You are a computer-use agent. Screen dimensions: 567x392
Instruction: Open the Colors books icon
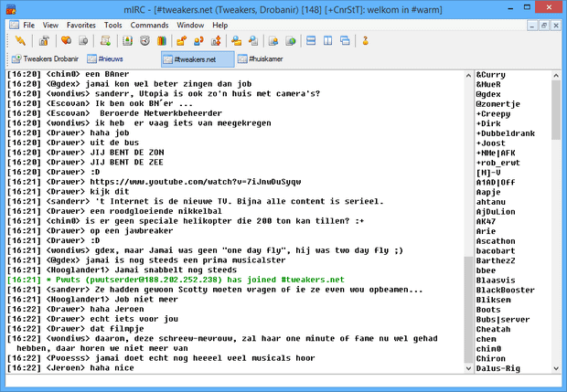tap(162, 41)
